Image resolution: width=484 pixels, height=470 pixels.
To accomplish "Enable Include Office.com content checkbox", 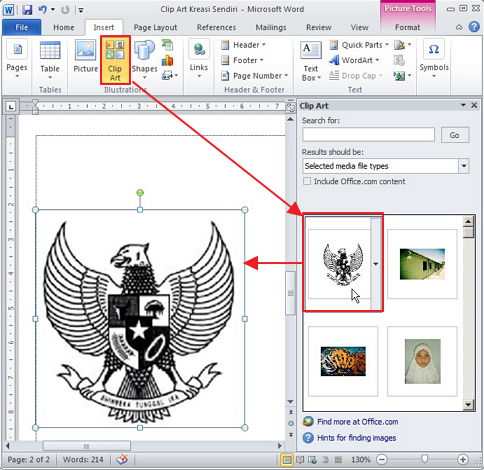I will (x=307, y=181).
